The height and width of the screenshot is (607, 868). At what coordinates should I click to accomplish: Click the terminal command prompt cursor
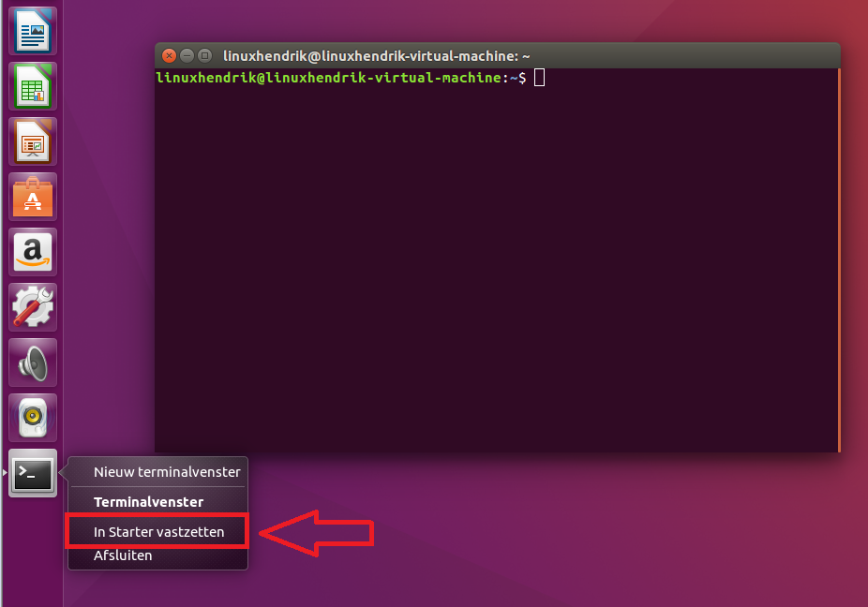(x=540, y=78)
